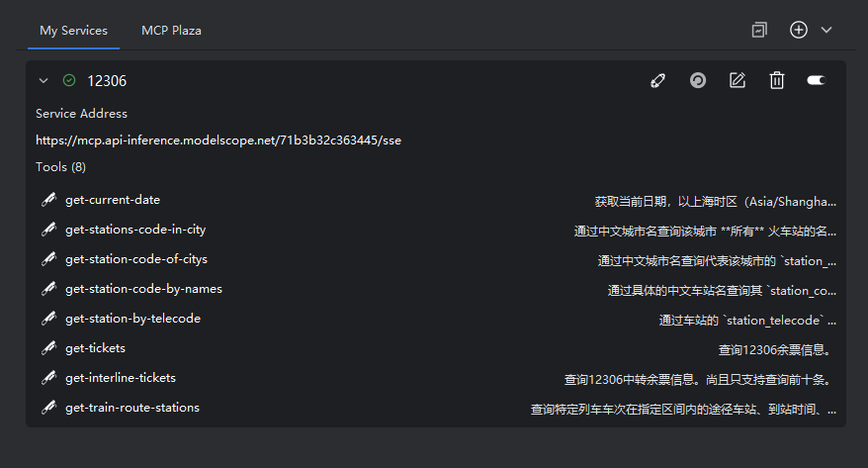
Task: Click the Tools (8) section label
Action: [x=60, y=167]
